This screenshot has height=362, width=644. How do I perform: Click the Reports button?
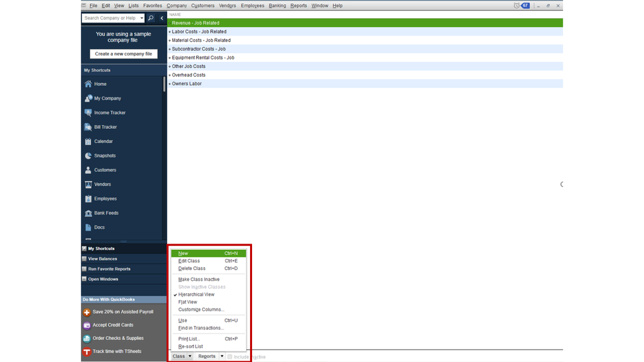(206, 356)
